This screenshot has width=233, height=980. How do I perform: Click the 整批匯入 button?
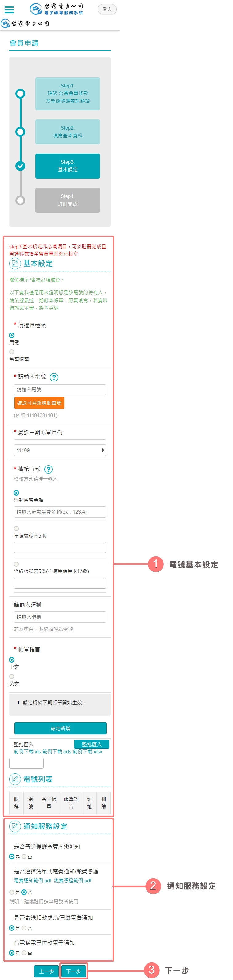tap(92, 744)
